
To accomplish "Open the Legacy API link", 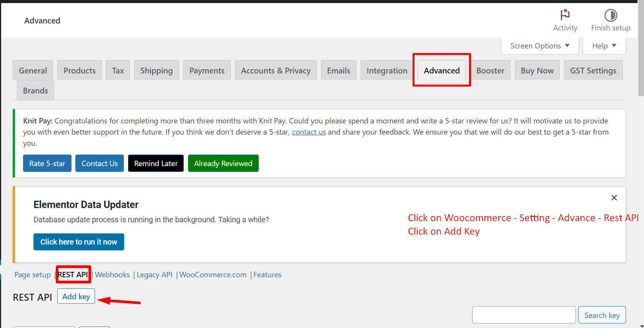I will (x=155, y=275).
